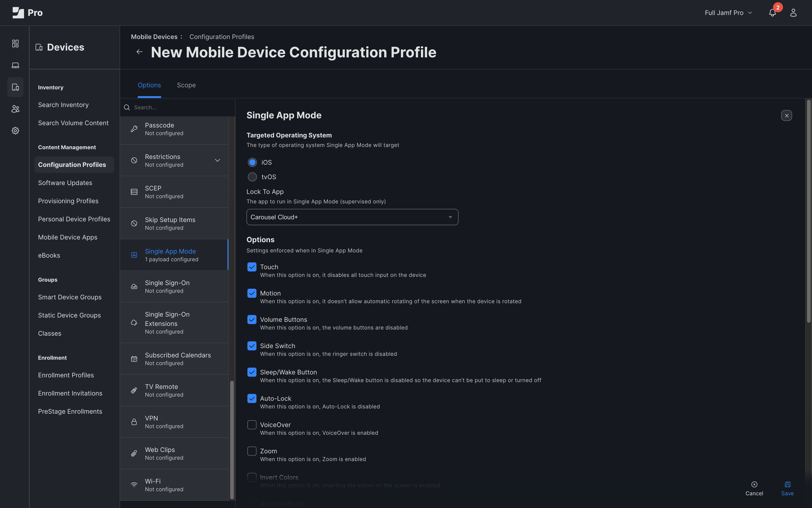Uncheck the Touch checkbox
812x508 pixels.
pyautogui.click(x=252, y=267)
